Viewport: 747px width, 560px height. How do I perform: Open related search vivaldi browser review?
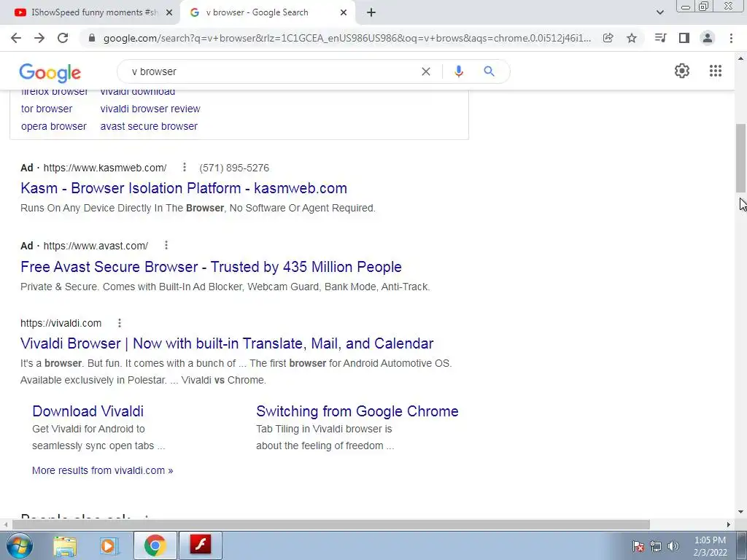(x=150, y=109)
